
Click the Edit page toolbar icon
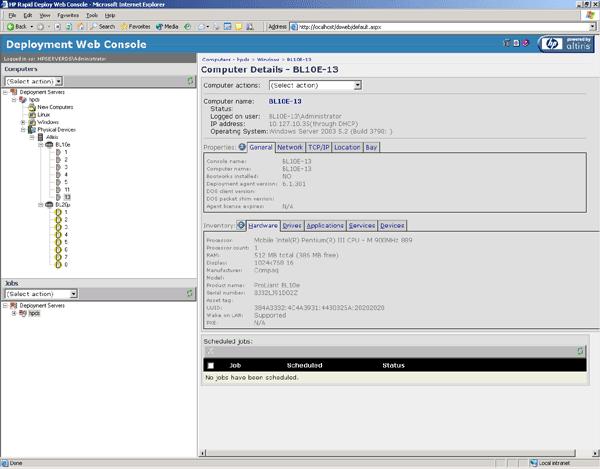[228, 26]
